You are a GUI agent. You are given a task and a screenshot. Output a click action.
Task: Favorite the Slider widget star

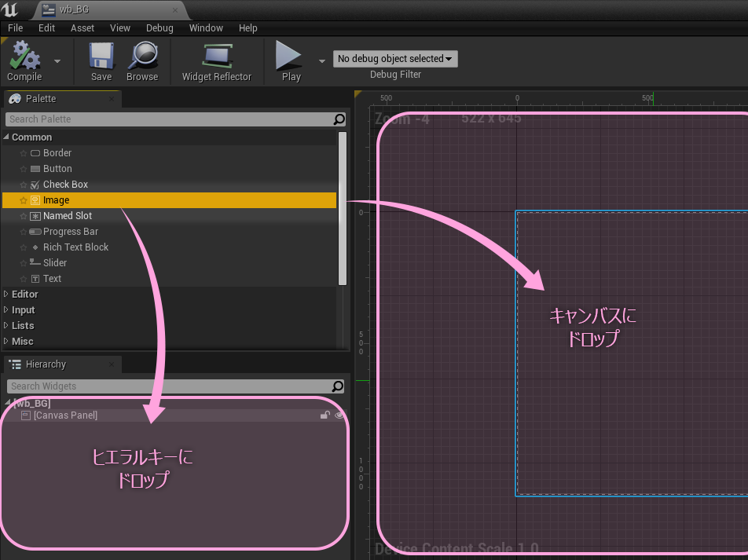24,263
